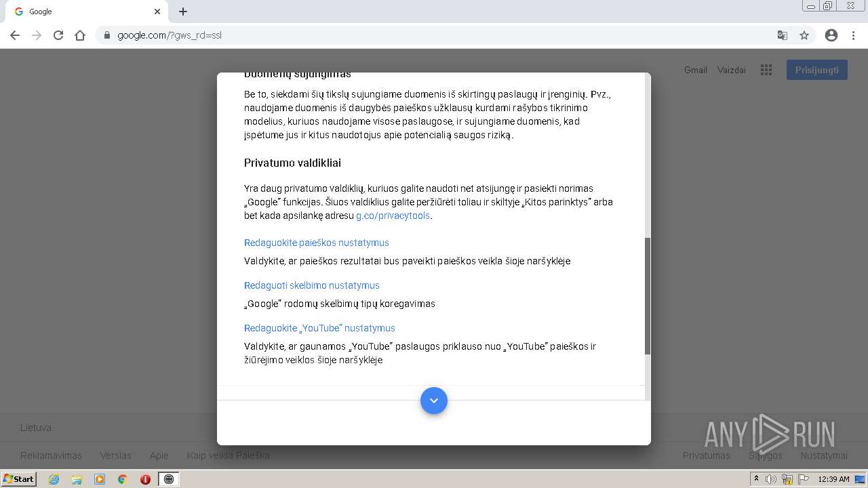Open the Privatumas footer link
Image resolution: width=868 pixels, height=488 pixels.
(707, 455)
